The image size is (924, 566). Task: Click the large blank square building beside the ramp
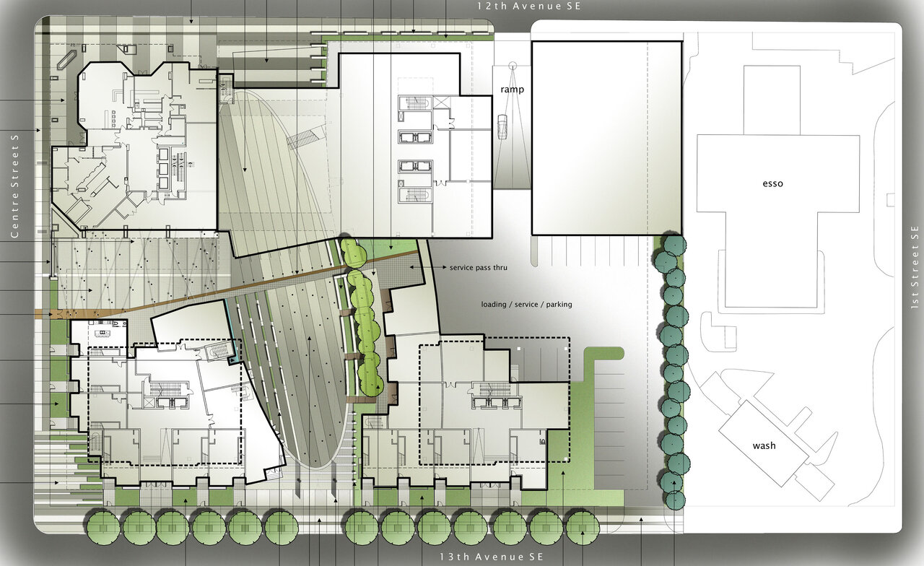pos(606,137)
